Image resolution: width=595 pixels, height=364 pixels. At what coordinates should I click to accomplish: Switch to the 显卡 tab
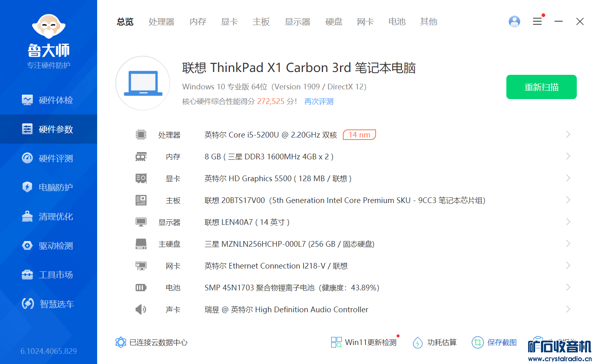[x=229, y=21]
